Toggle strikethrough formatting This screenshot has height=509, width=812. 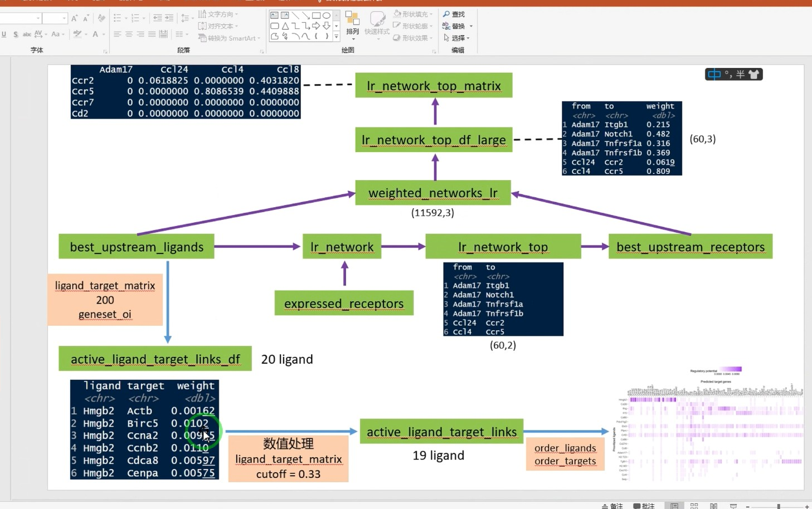point(27,34)
